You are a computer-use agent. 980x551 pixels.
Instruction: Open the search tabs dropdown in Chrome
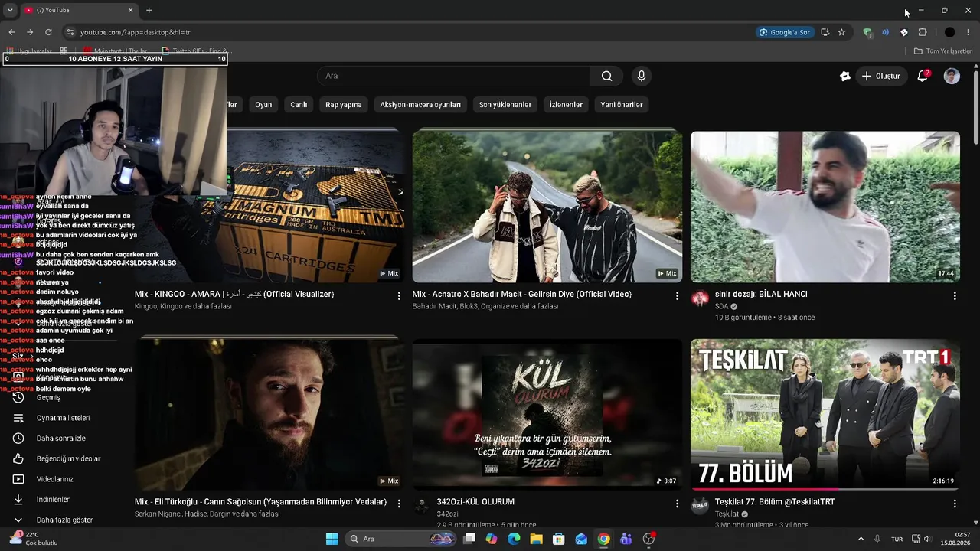[10, 10]
